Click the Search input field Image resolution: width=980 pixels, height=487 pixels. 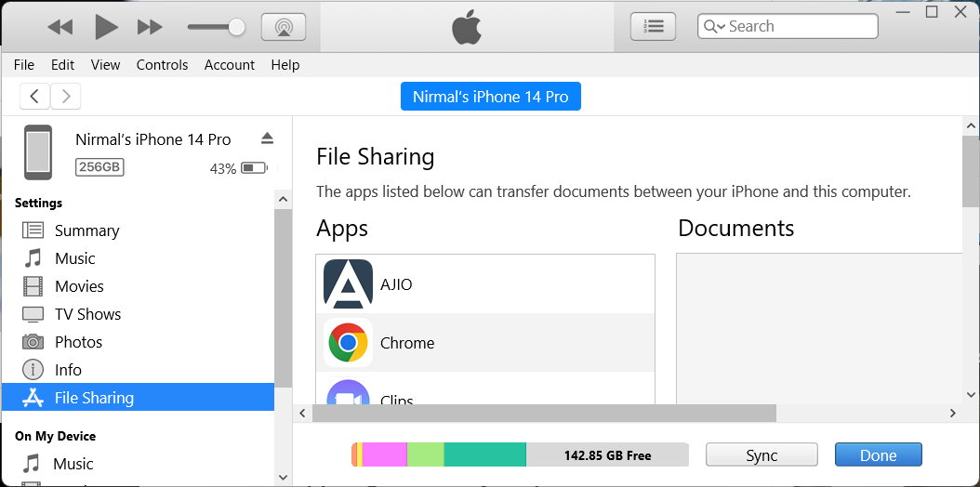[x=788, y=26]
